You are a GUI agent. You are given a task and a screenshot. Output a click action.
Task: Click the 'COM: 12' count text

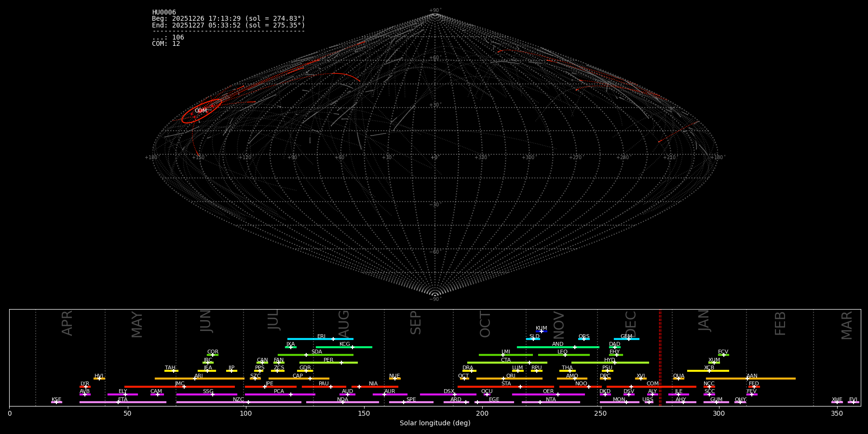(x=166, y=44)
